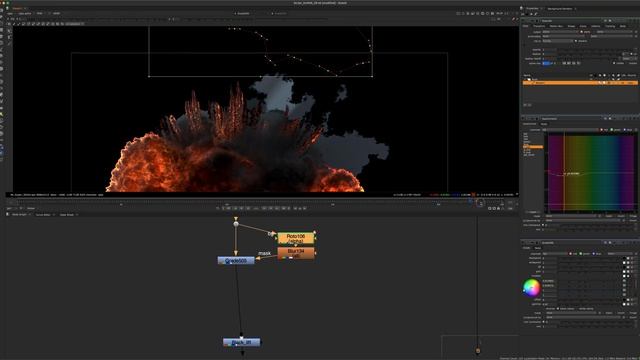Select the Roto Bezier tool in the viewer
This screenshot has height=360, width=640.
pos(9,43)
